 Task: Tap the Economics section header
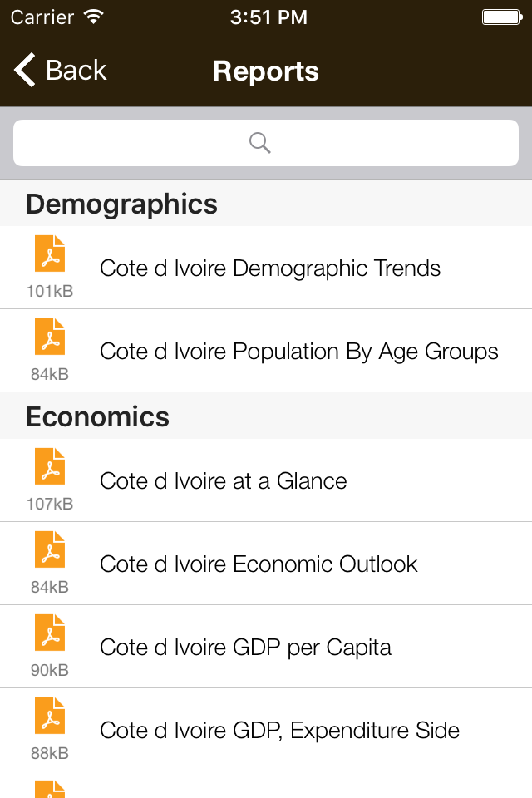pyautogui.click(x=97, y=416)
